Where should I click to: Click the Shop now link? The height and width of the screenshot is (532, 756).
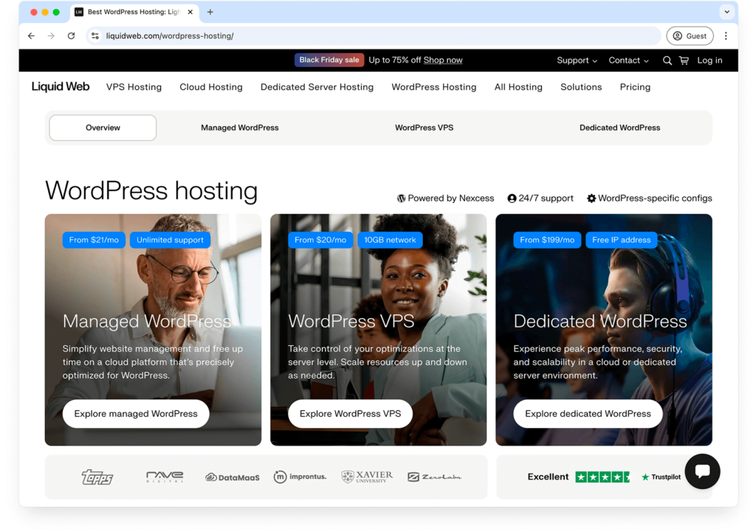click(x=443, y=61)
